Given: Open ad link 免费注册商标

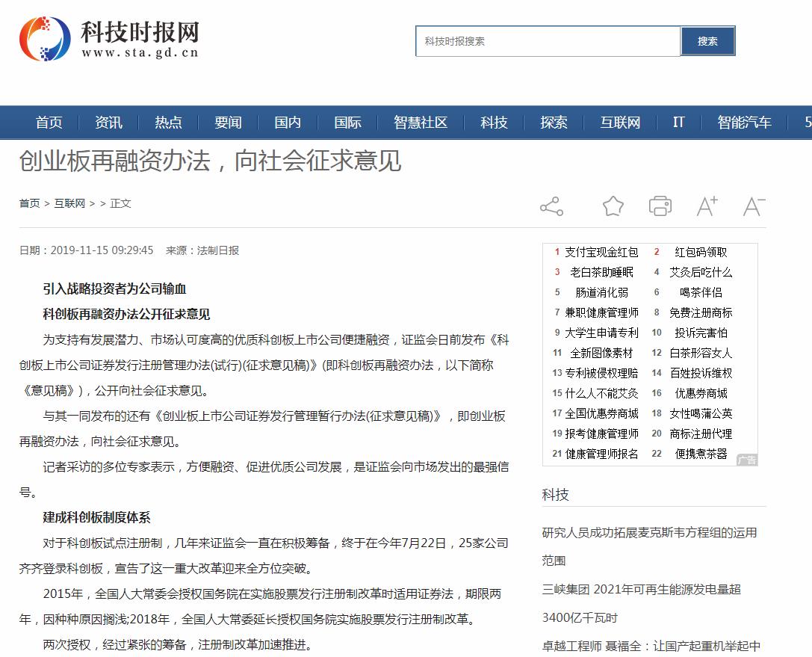Looking at the screenshot, I should tap(701, 313).
